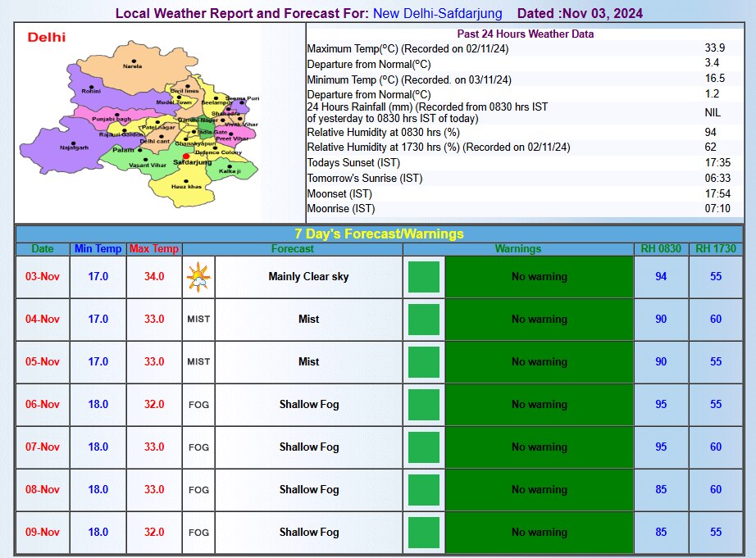Toggle the warning status box for 06-Nov
Screen dimensions: 756x558
click(x=424, y=404)
